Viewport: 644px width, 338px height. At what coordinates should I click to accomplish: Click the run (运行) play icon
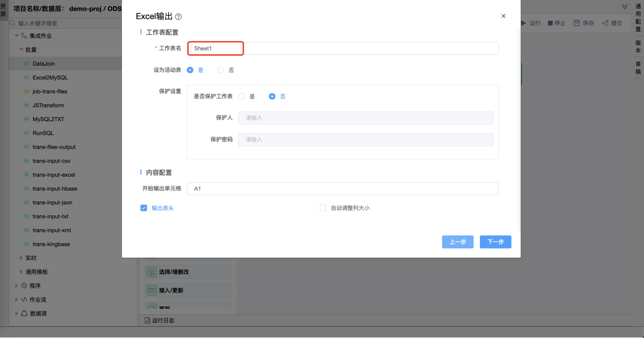tap(524, 23)
